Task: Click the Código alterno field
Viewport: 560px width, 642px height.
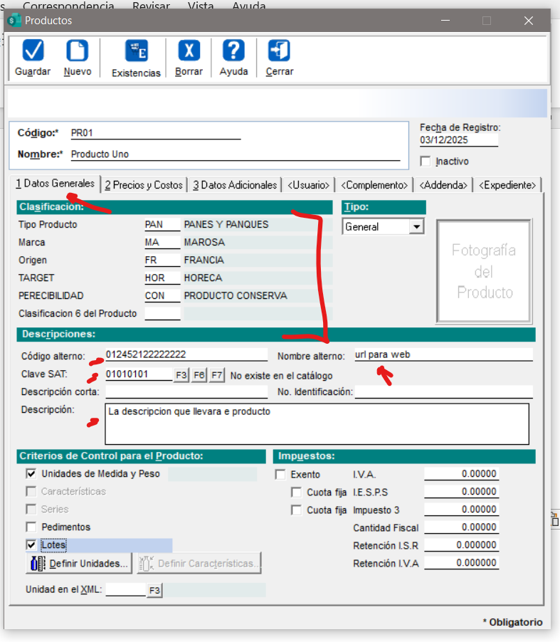Action: [186, 355]
